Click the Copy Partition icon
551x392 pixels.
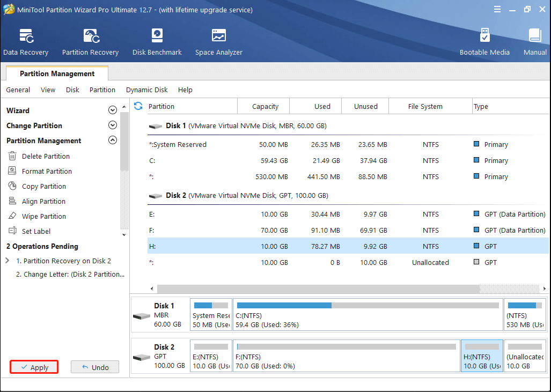(x=12, y=186)
